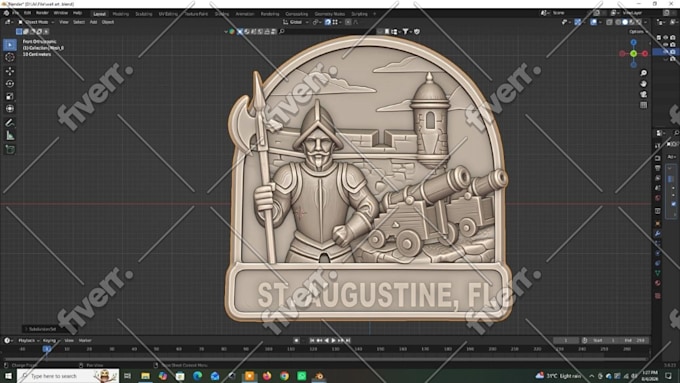This screenshot has width=680, height=383.
Task: Select the Measure tool
Action: pyautogui.click(x=10, y=136)
